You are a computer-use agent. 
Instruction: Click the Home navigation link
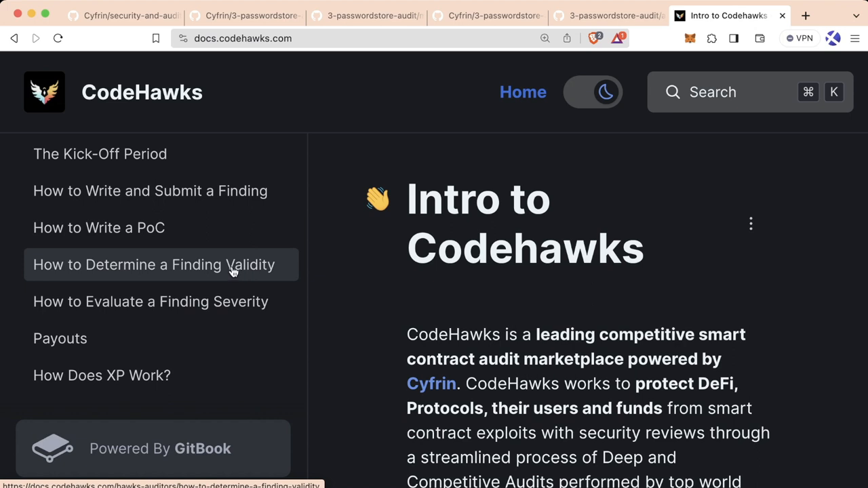click(522, 92)
